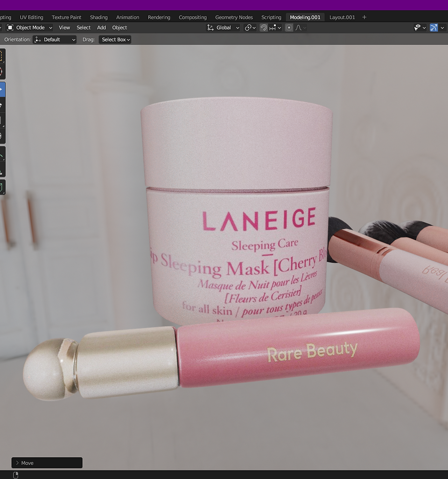Image resolution: width=448 pixels, height=479 pixels.
Task: Select the Measure tool
Action: coord(2,170)
